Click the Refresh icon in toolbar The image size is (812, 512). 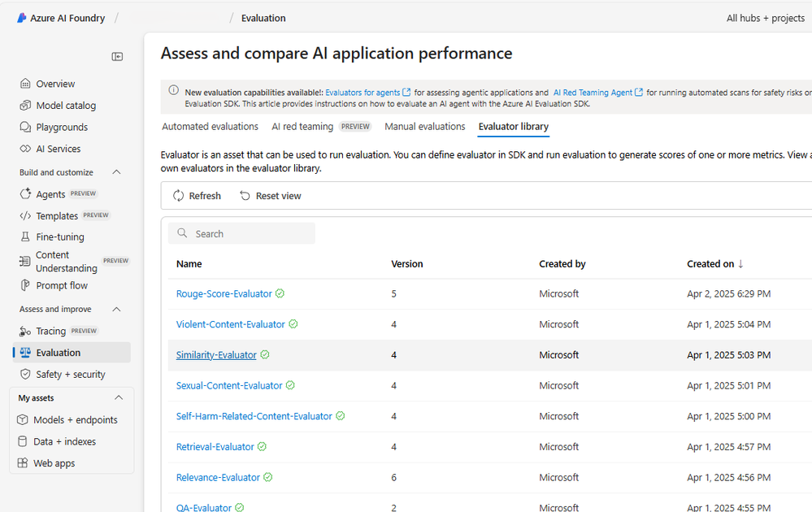pos(178,196)
